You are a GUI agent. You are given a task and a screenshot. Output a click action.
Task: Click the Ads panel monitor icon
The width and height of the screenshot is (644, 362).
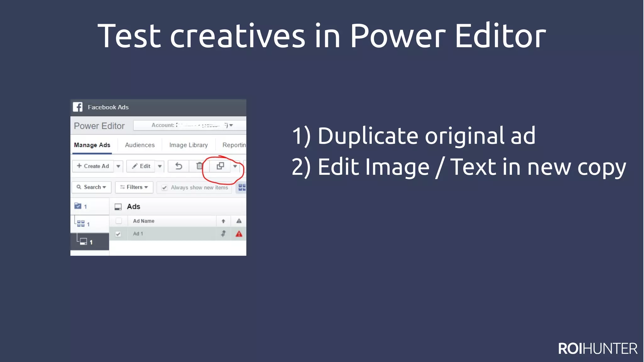(x=118, y=207)
